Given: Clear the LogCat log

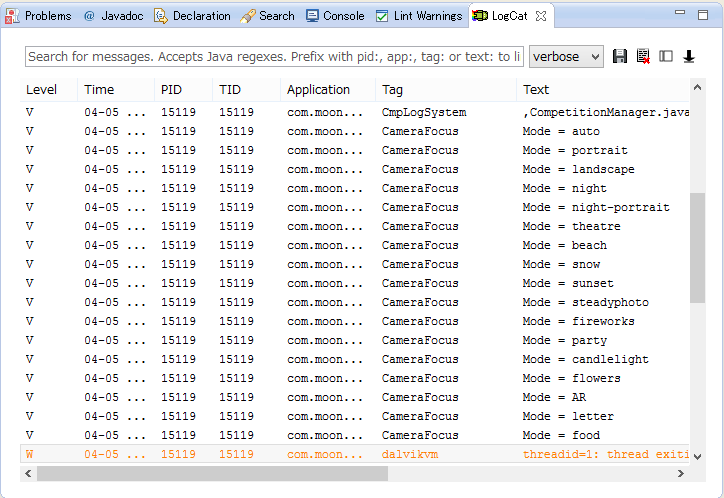Looking at the screenshot, I should pos(643,56).
